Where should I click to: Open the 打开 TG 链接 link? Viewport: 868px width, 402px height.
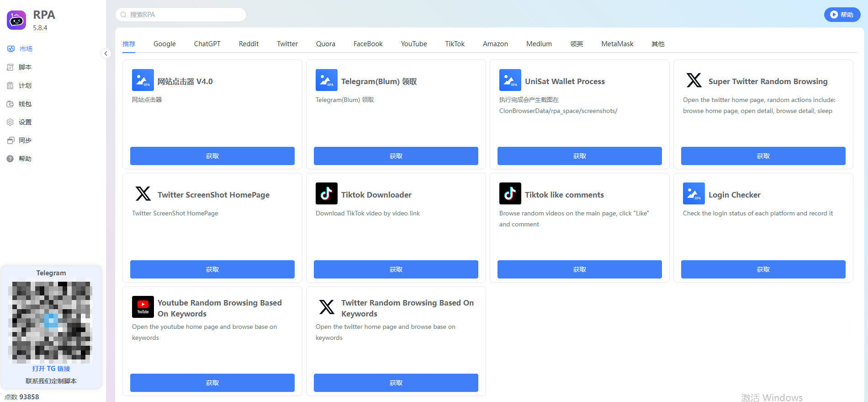coord(51,369)
